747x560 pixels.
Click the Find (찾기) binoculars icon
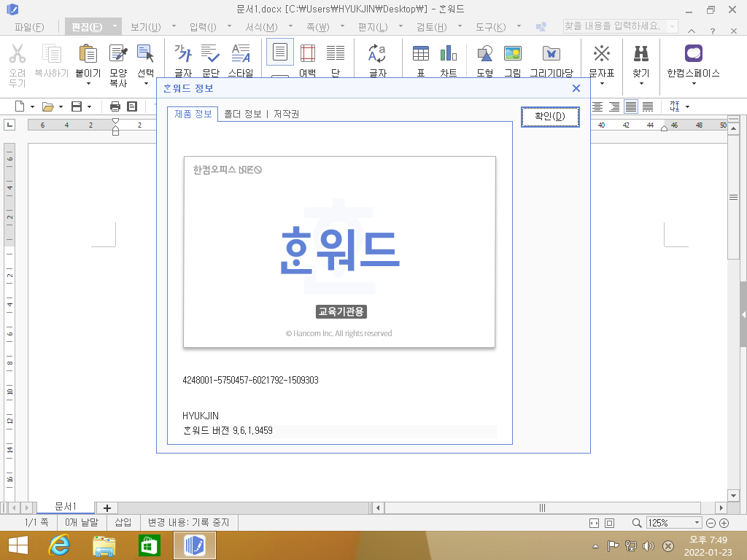click(x=641, y=53)
